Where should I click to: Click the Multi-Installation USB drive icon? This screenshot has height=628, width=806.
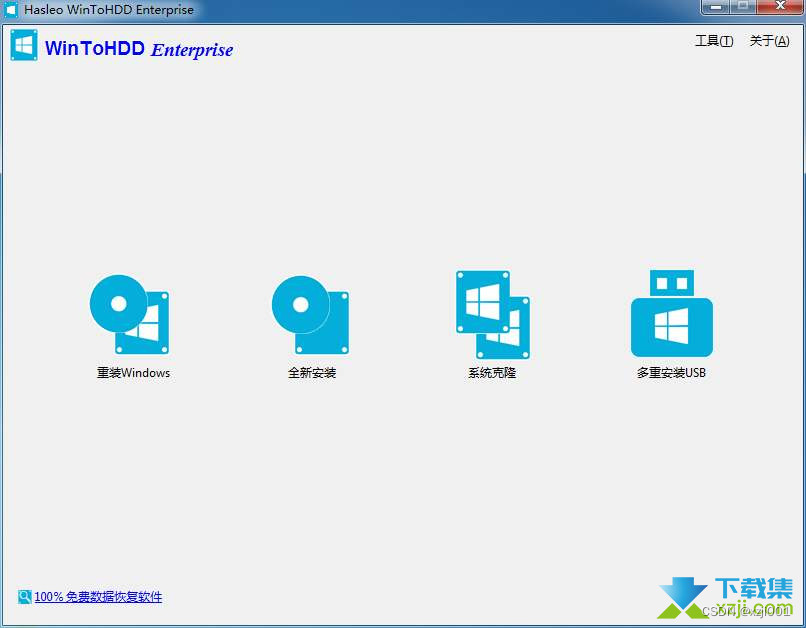pyautogui.click(x=672, y=313)
